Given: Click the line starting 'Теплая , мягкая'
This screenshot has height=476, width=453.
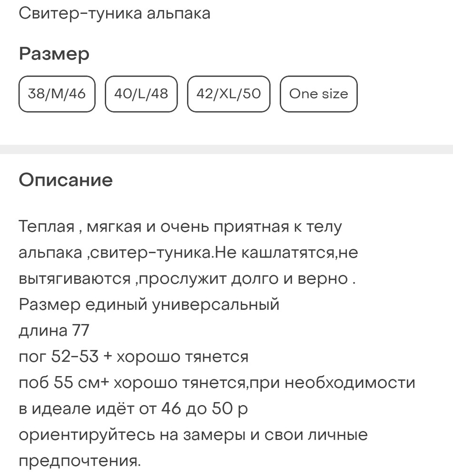Looking at the screenshot, I should click(180, 227).
